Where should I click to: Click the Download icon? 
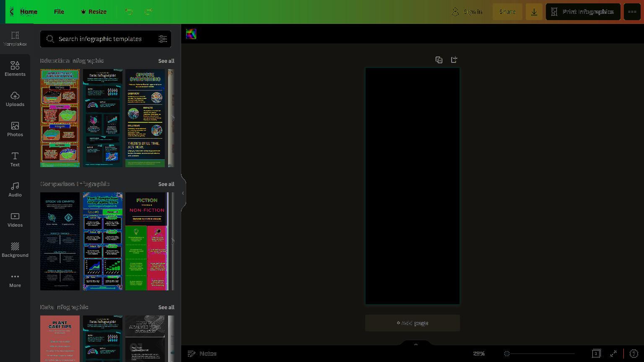tap(534, 12)
